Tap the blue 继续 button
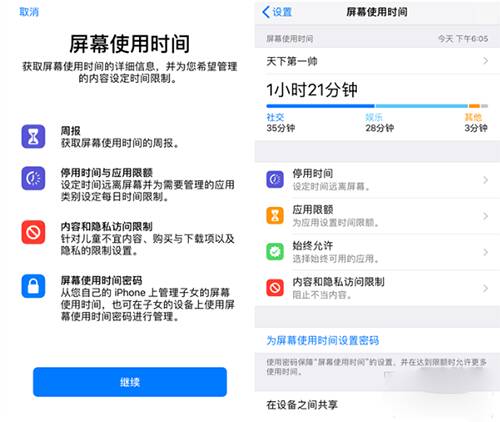Screen dimensions: 500x422 click(130, 382)
